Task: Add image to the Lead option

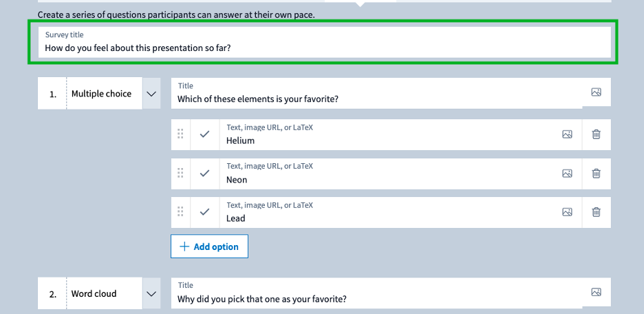Action: coord(567,212)
